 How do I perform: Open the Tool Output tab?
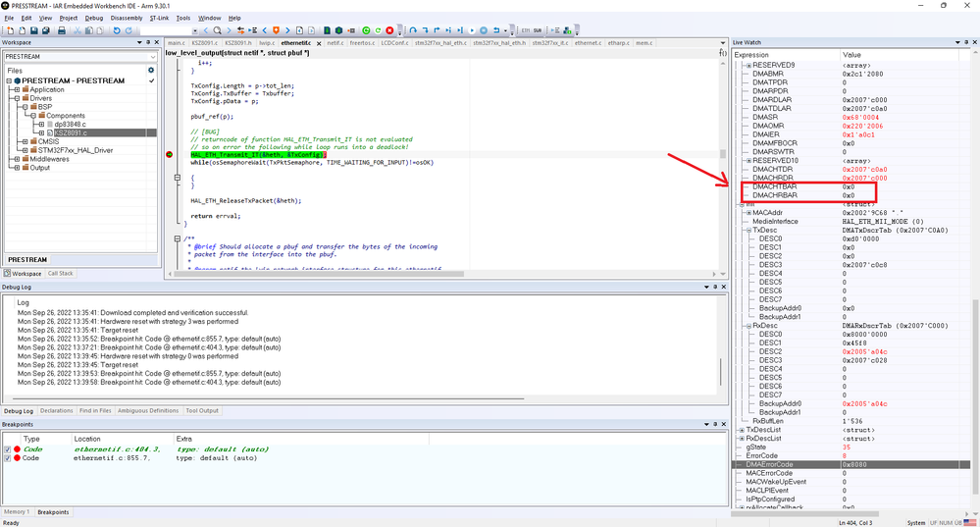(x=202, y=411)
